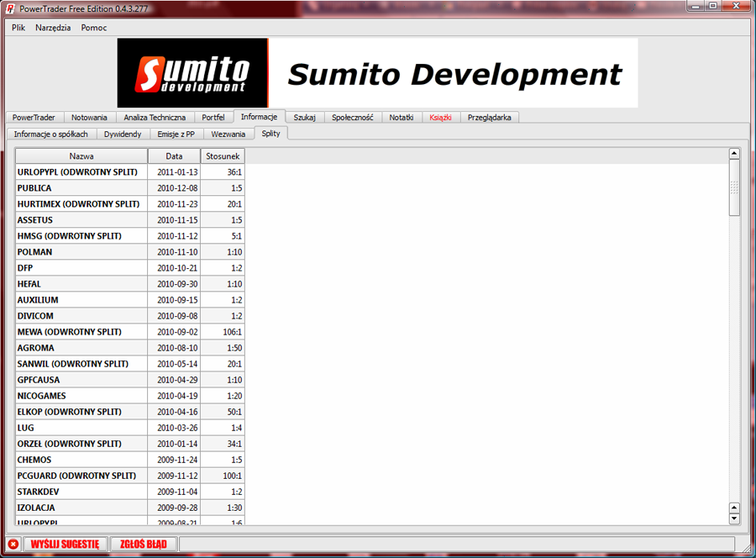The height and width of the screenshot is (558, 756).
Task: Open the Narzędzia menu
Action: 53,28
